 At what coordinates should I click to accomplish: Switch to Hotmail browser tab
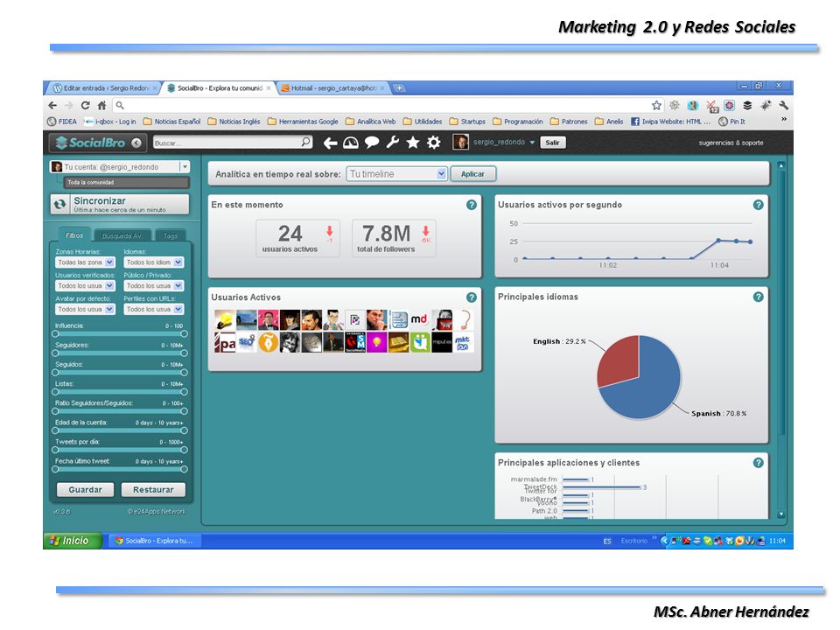coord(333,88)
